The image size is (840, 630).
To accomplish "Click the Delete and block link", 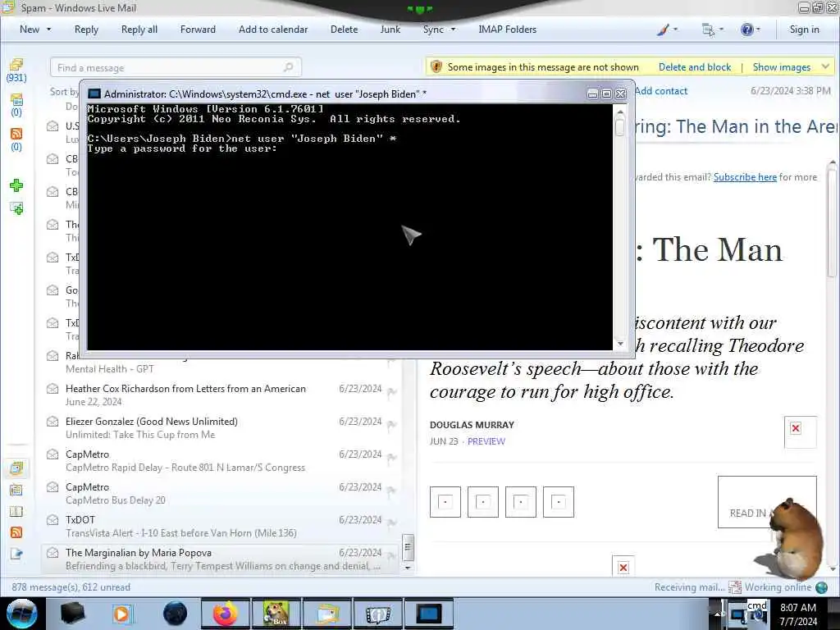I will tap(694, 67).
